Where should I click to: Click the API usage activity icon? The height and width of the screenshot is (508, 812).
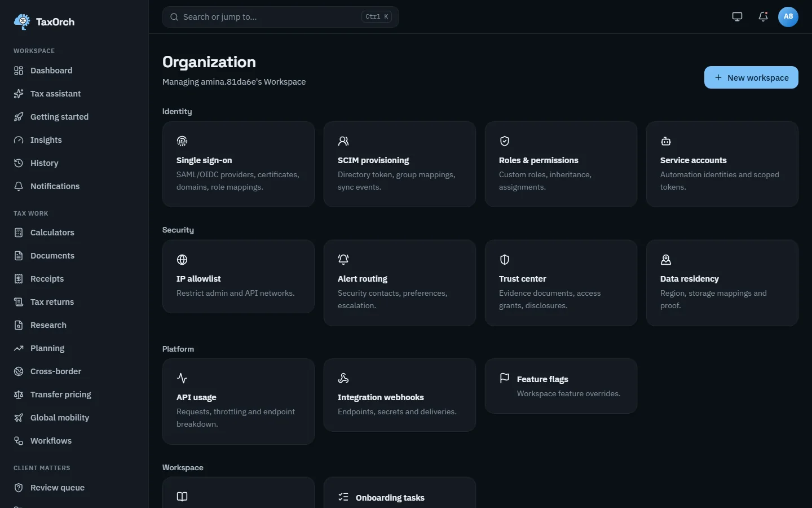click(x=182, y=378)
